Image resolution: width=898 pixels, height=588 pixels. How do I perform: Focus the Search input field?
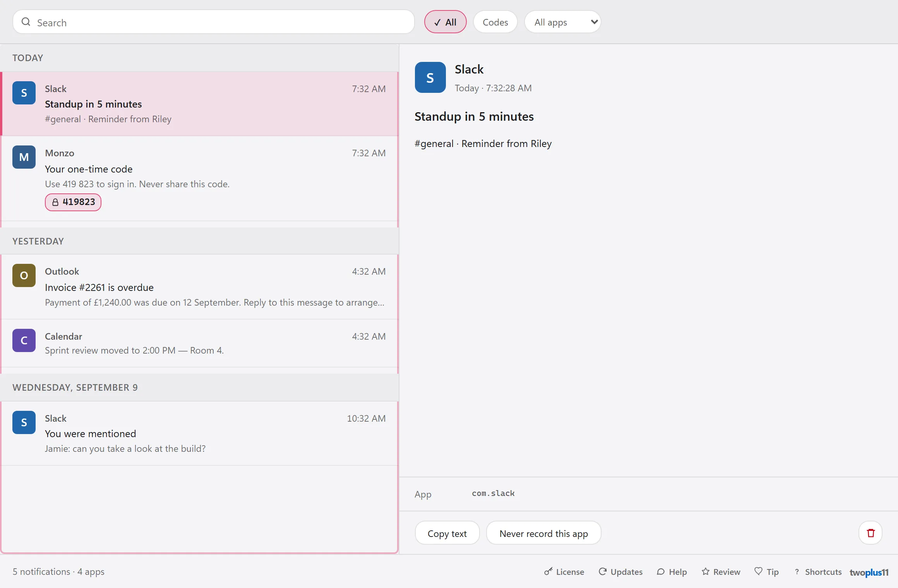tap(214, 22)
